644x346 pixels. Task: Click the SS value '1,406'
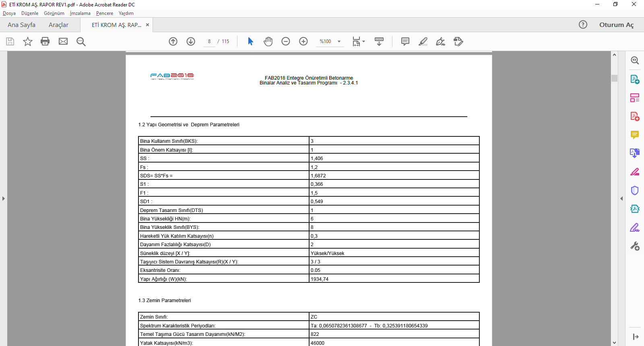click(x=317, y=159)
